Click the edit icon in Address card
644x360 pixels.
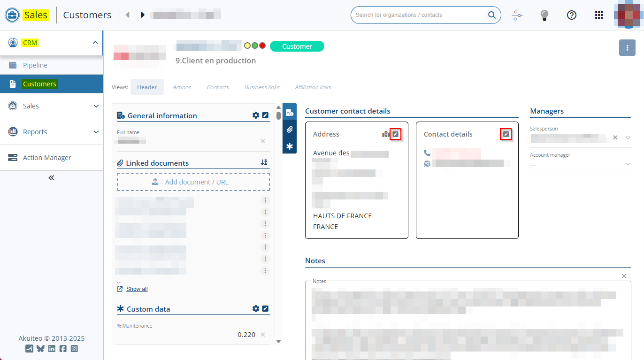pos(396,134)
